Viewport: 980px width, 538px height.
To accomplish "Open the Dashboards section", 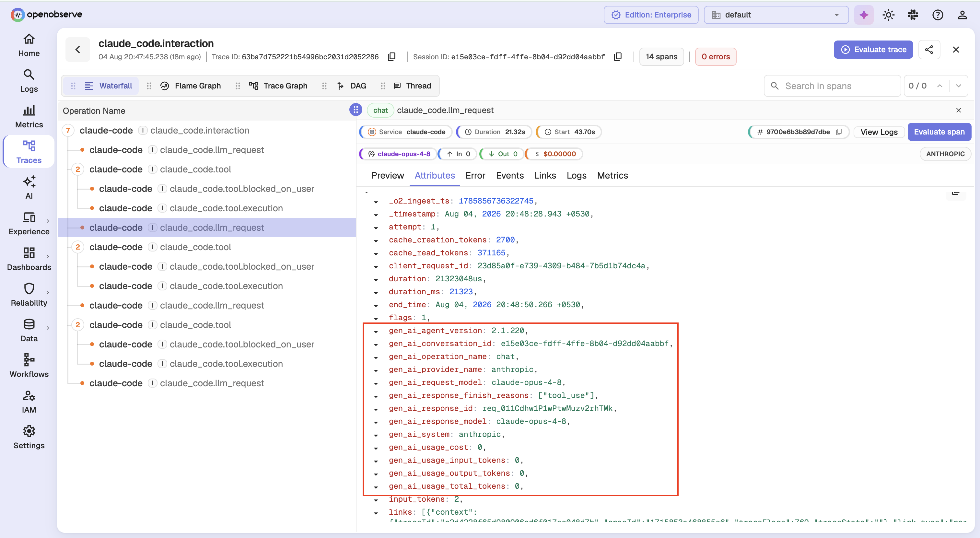I will tap(29, 260).
